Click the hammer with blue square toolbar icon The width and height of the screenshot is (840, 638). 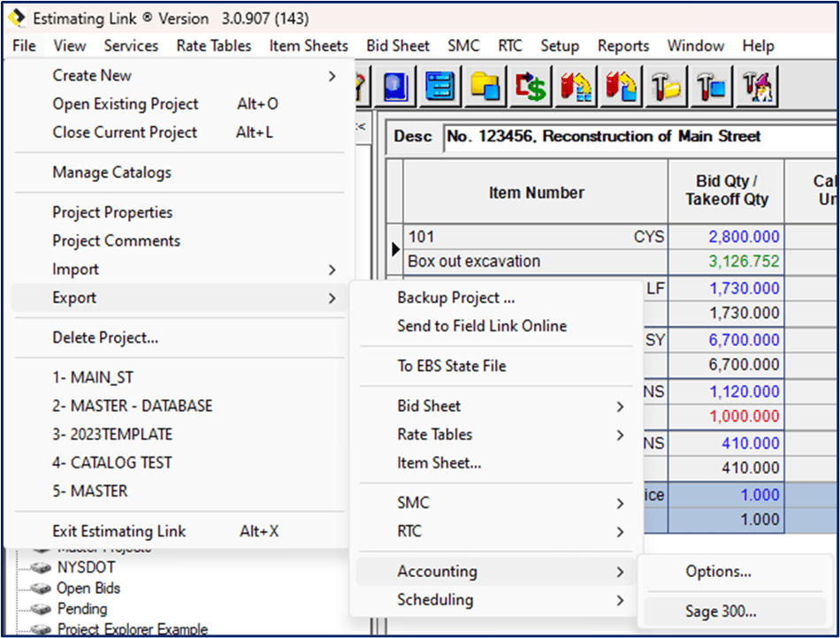click(x=714, y=86)
